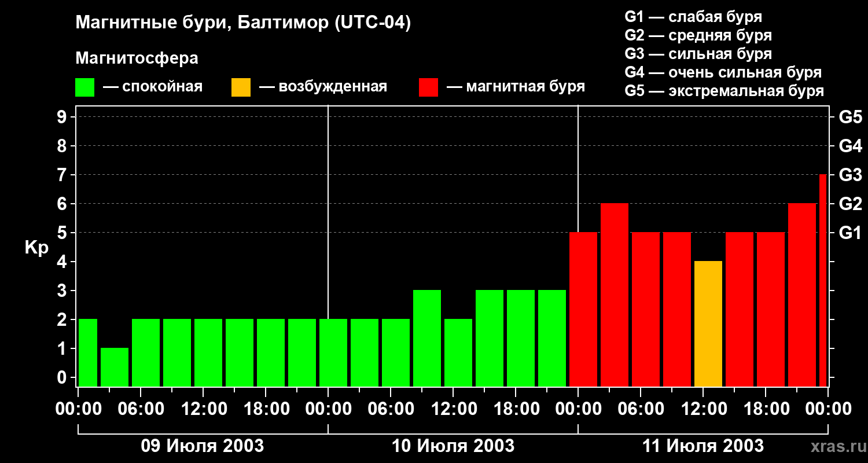Select the '10 Июля 2003' date label
Viewport: 868px width, 463px height.
(453, 446)
